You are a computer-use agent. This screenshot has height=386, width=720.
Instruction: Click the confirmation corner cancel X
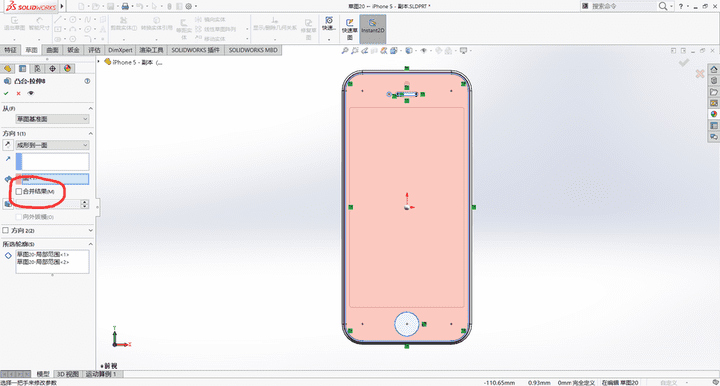coord(700,73)
